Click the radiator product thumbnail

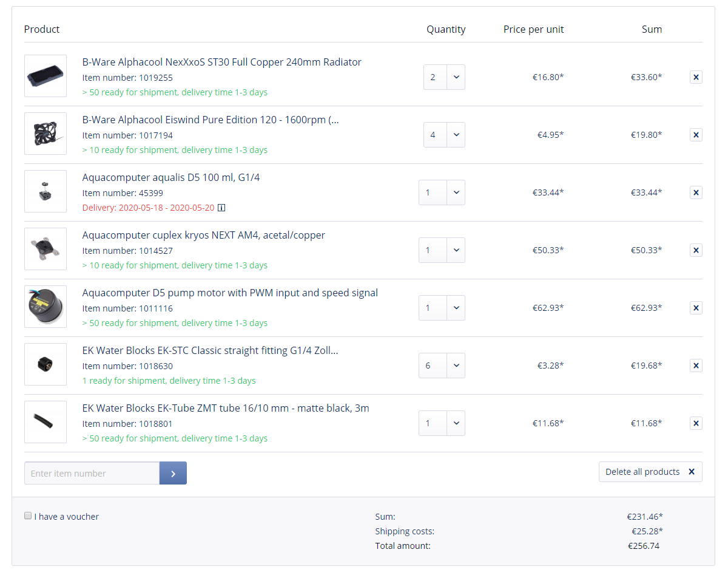pos(45,76)
